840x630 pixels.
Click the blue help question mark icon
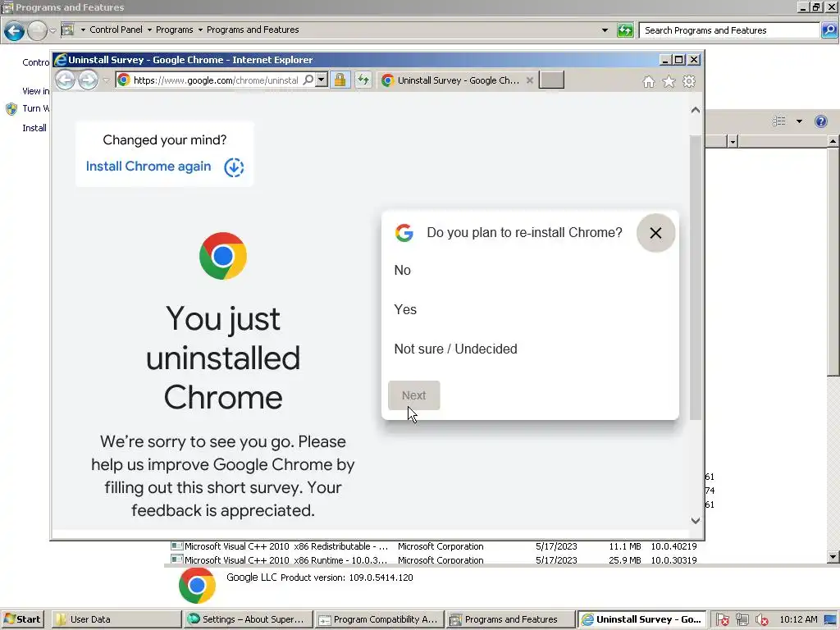(x=820, y=121)
